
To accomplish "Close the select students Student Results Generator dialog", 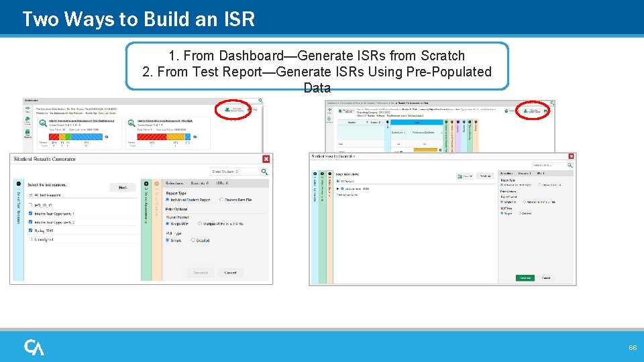I will point(571,156).
